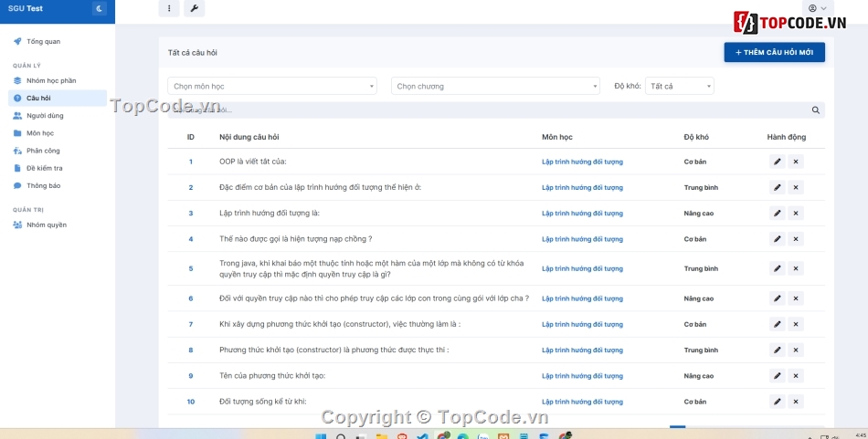Image resolution: width=868 pixels, height=439 pixels.
Task: Open subject link in question 1 row
Action: pyautogui.click(x=582, y=162)
